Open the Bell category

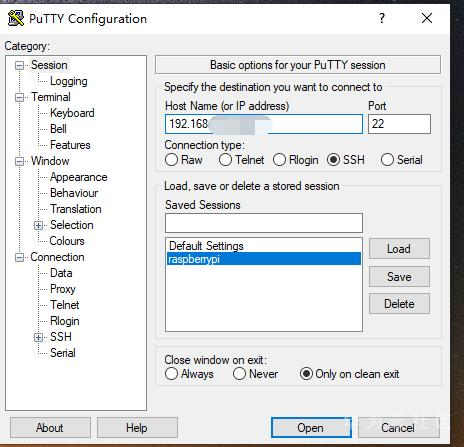(x=58, y=129)
